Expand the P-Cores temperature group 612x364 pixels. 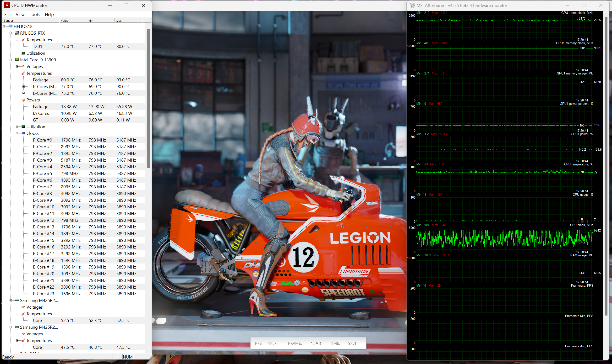24,86
